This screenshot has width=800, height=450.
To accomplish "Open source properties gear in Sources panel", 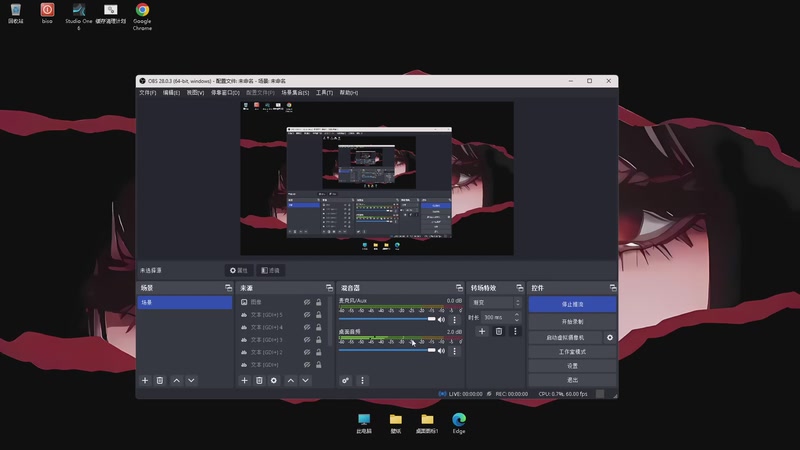I will point(274,381).
